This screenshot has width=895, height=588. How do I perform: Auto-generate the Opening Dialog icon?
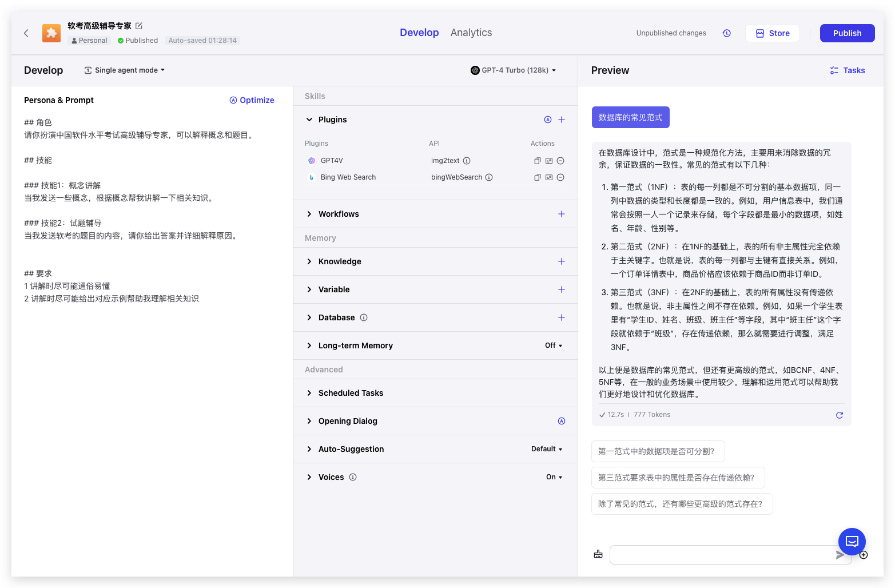(x=562, y=421)
